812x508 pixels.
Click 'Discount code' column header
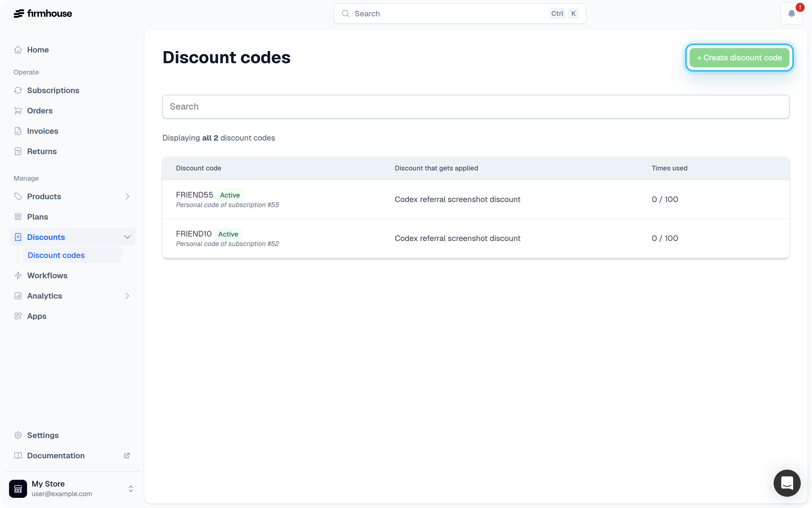click(199, 168)
